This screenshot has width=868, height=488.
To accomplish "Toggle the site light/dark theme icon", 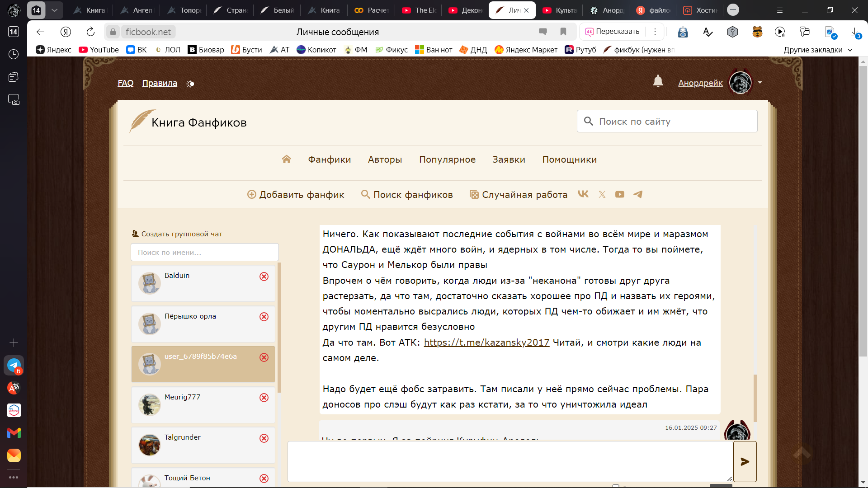I will [190, 84].
